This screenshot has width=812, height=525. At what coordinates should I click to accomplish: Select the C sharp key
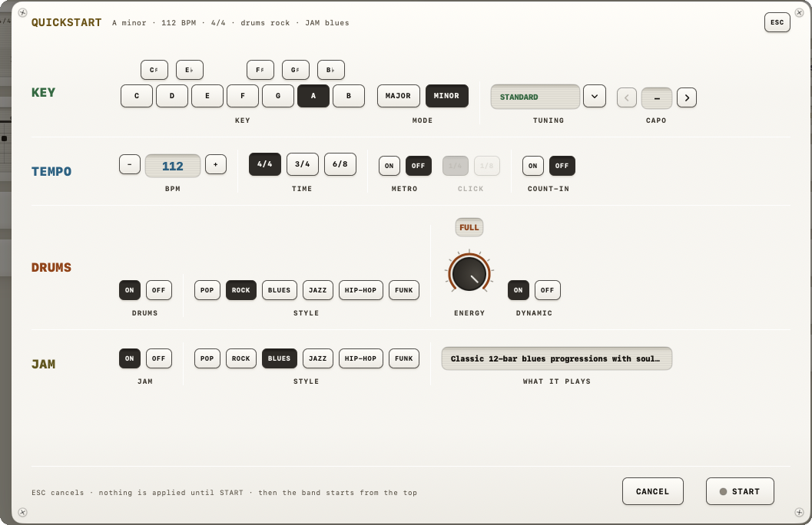(154, 70)
